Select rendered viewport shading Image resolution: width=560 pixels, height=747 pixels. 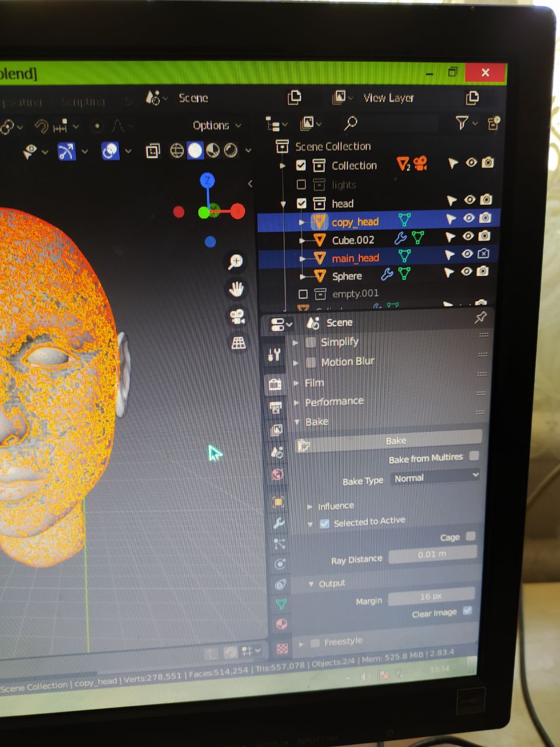point(231,151)
